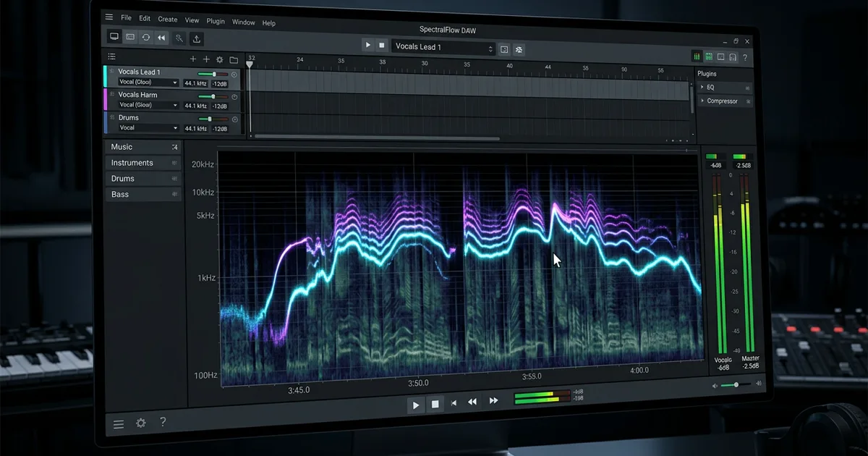Adjust Vocals Harm volume slider
Image resolution: width=868 pixels, height=456 pixels.
click(x=213, y=96)
